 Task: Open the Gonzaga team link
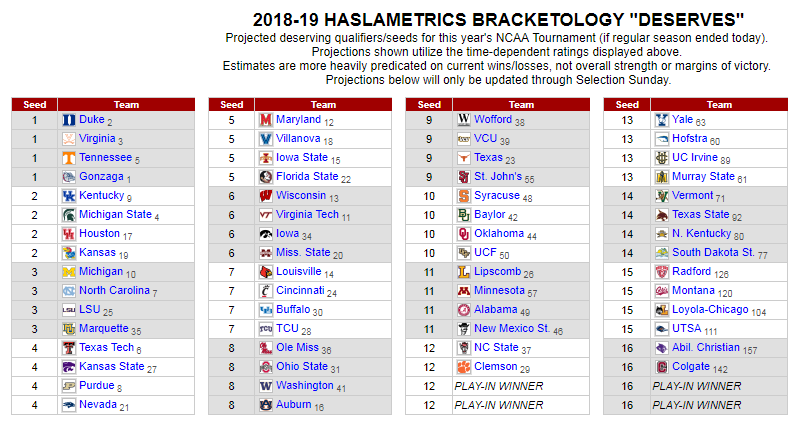pyautogui.click(x=101, y=177)
